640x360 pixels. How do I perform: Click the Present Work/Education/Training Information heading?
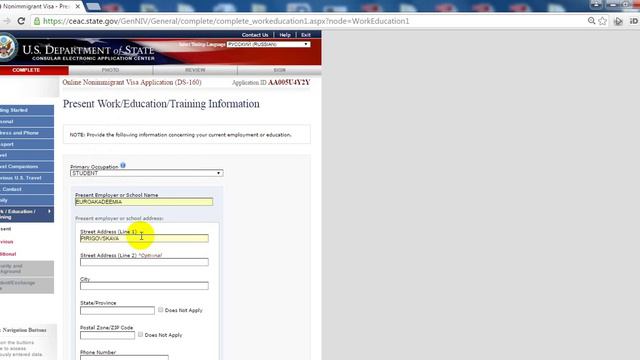161,104
